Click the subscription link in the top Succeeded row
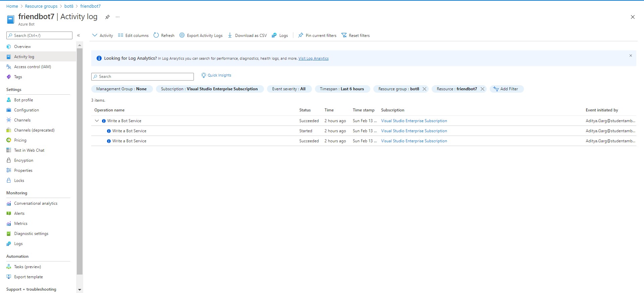This screenshot has height=293, width=644. tap(414, 121)
